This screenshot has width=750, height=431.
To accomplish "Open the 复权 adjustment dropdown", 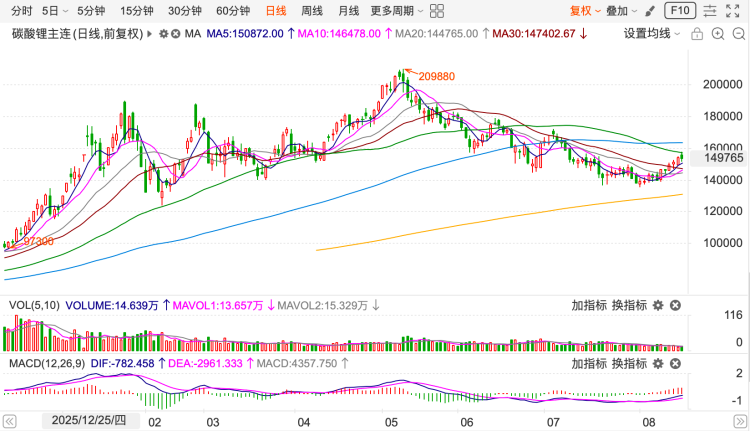I will [585, 11].
